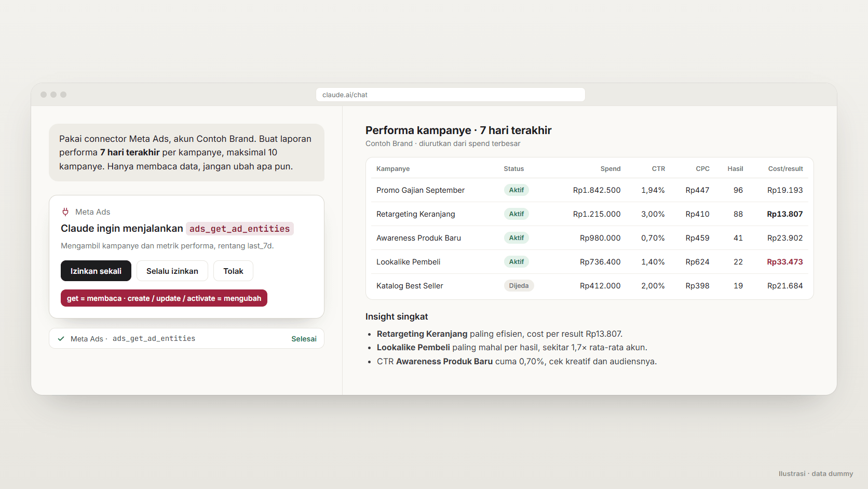
Task: Click the 0,70% CTR value in the table
Action: [x=653, y=238]
